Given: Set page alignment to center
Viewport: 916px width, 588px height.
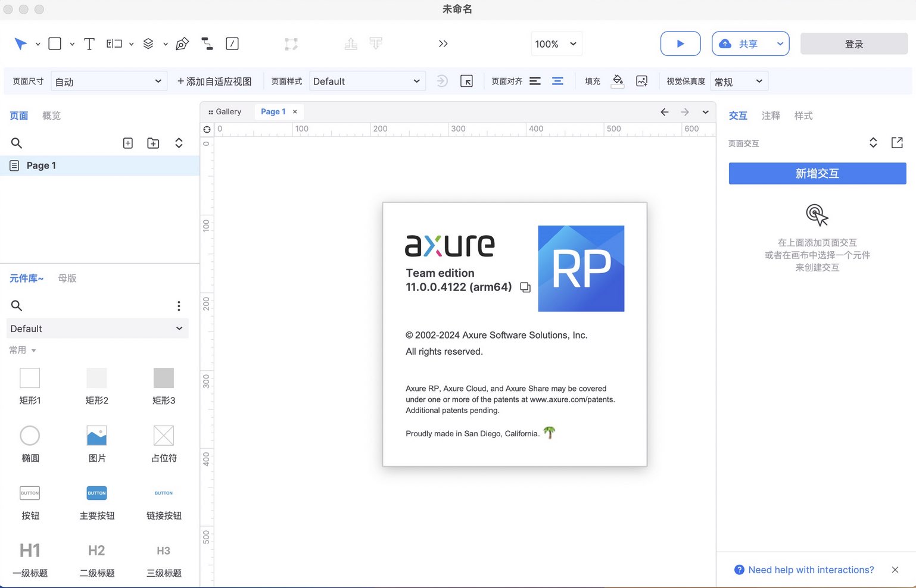Looking at the screenshot, I should coord(557,82).
